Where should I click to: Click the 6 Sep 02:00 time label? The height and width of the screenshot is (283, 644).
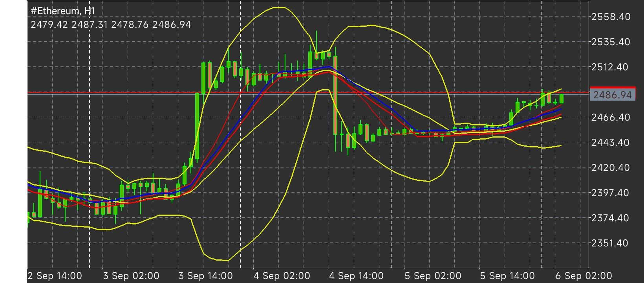(x=584, y=276)
